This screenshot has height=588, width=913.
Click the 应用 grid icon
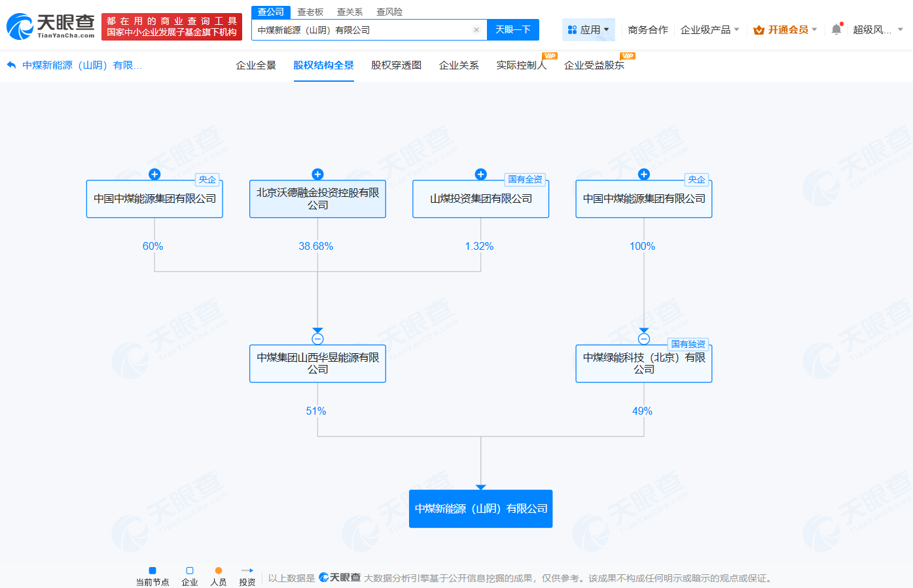click(x=572, y=29)
